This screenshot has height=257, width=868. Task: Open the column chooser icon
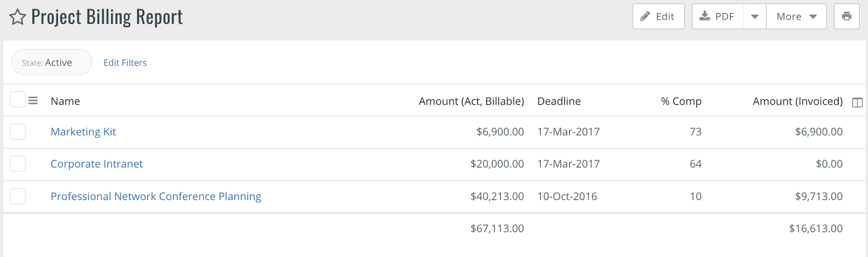coord(857,102)
